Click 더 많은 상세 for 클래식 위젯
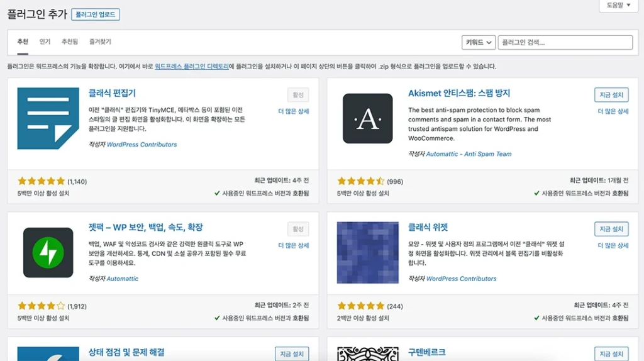The image size is (644, 361). tap(613, 246)
